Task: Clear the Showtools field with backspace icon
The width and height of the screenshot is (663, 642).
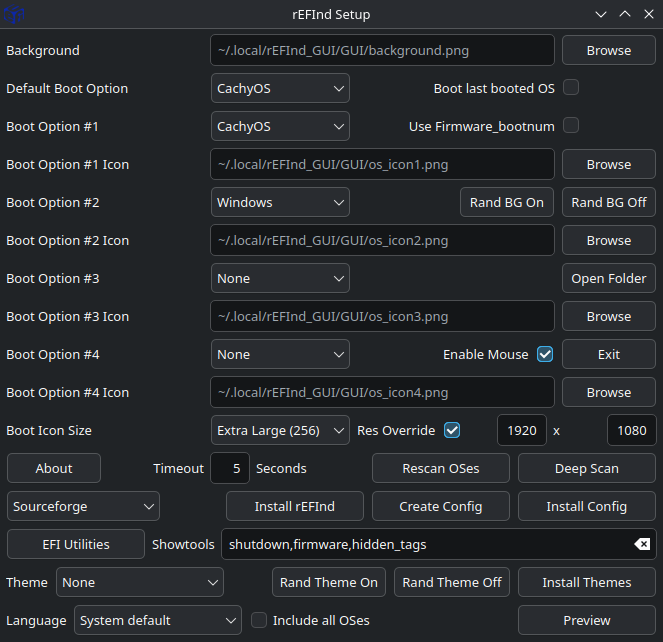Action: (x=642, y=544)
